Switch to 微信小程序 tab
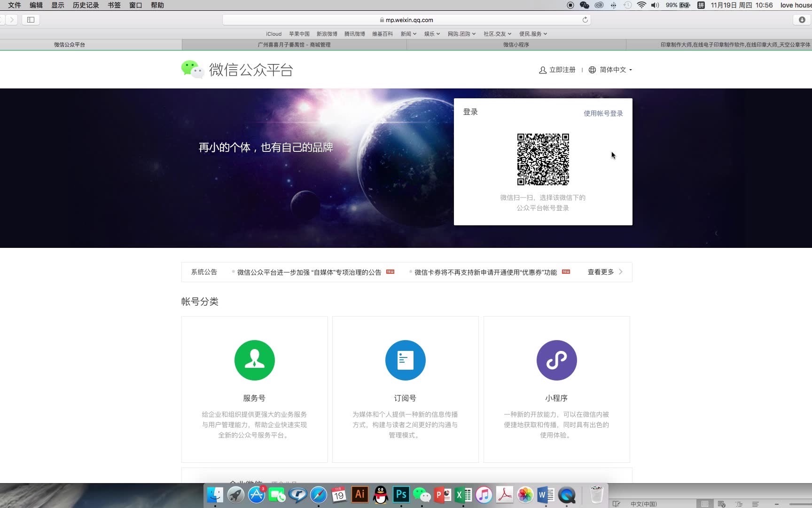The image size is (812, 508). [516, 45]
